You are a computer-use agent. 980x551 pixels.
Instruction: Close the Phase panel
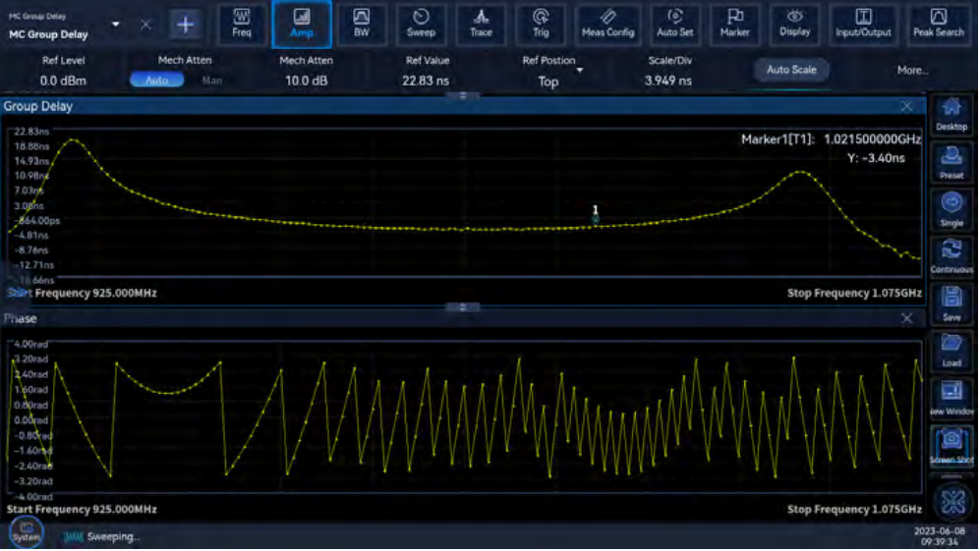coord(906,318)
